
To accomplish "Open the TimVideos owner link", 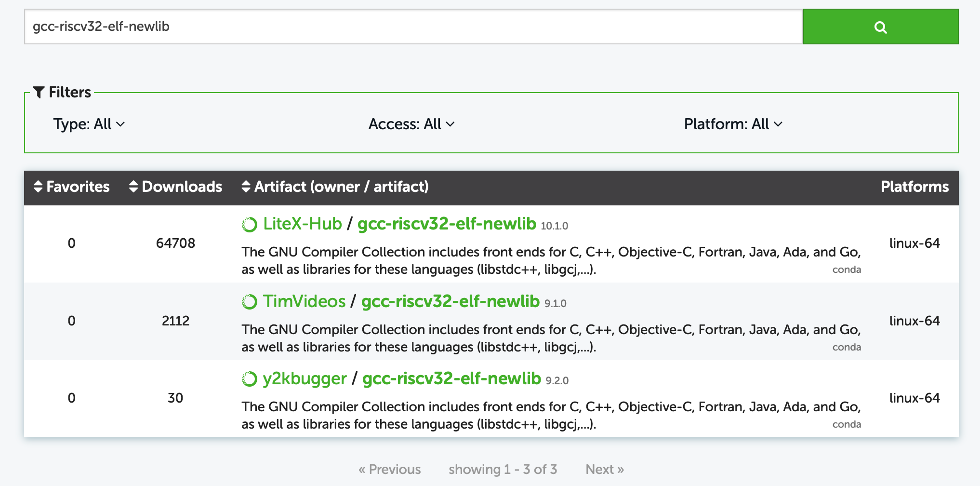I will pos(304,302).
